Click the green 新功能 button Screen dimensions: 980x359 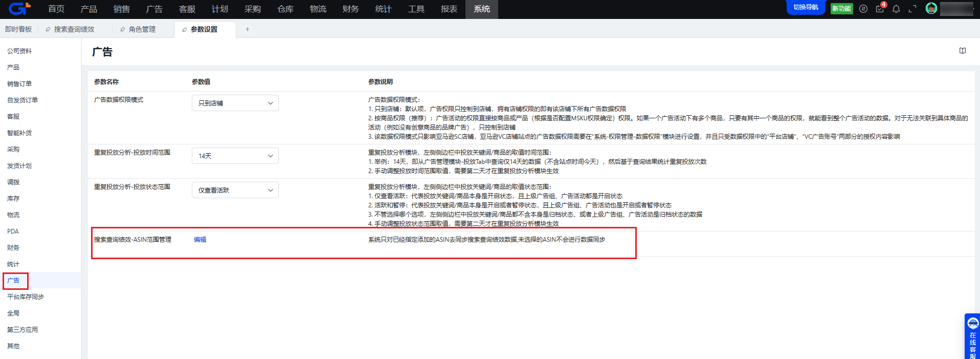click(841, 9)
